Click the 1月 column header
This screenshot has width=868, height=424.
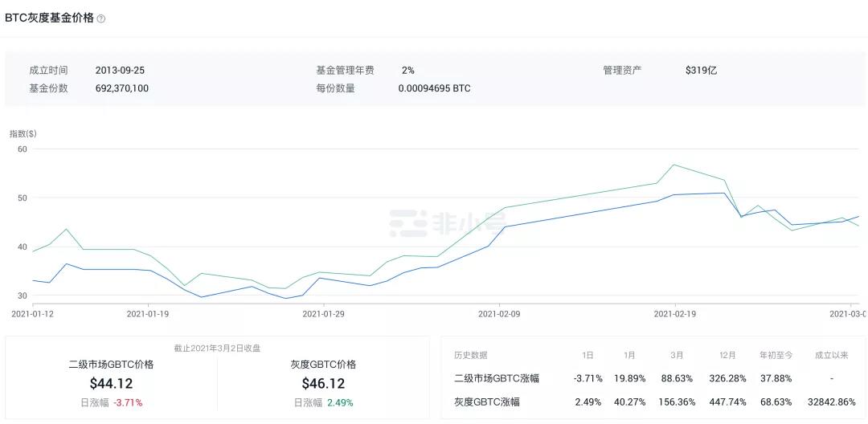628,356
